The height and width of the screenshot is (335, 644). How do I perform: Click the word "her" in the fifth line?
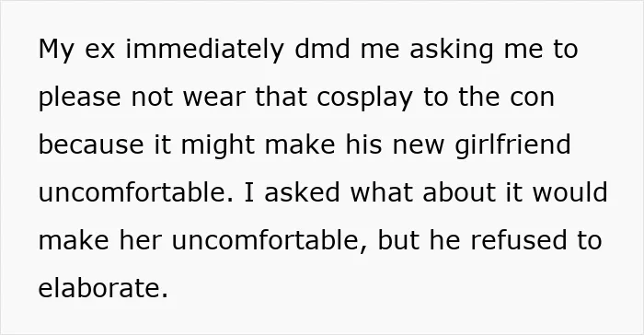pyautogui.click(x=140, y=241)
